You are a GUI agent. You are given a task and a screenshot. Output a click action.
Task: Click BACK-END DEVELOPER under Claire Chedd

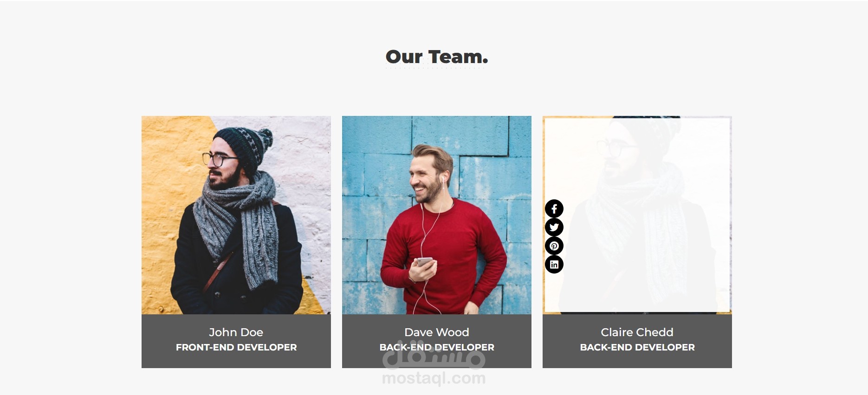(x=637, y=347)
